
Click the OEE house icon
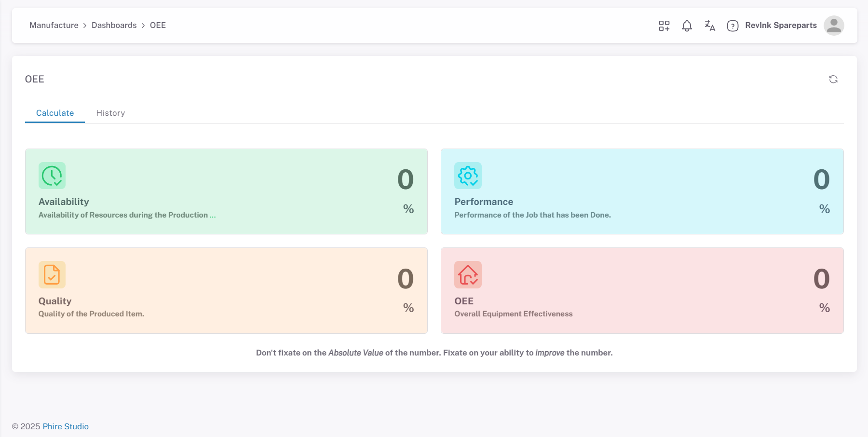point(468,274)
